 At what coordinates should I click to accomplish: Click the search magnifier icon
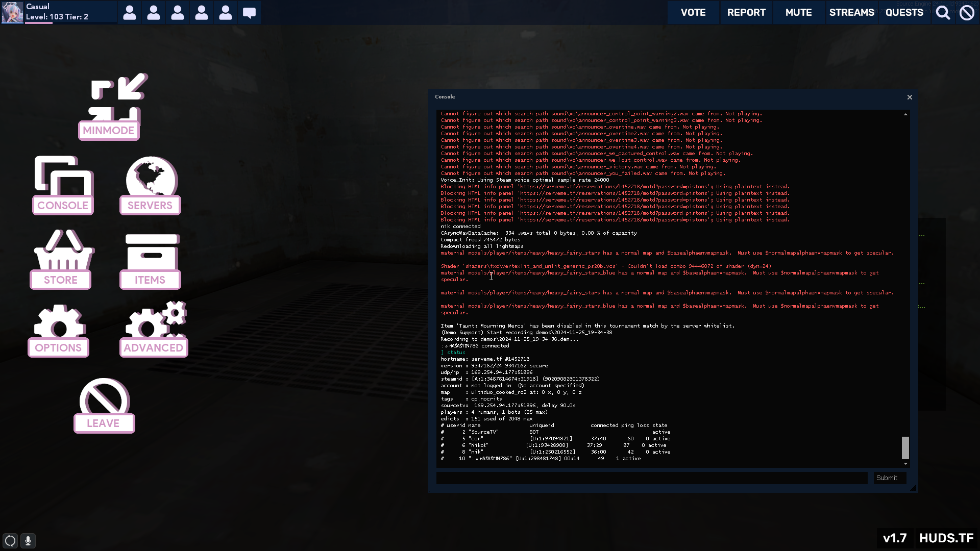pos(943,12)
